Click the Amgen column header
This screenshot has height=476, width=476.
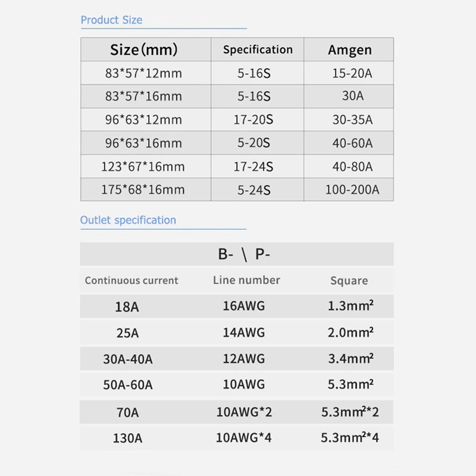click(349, 50)
